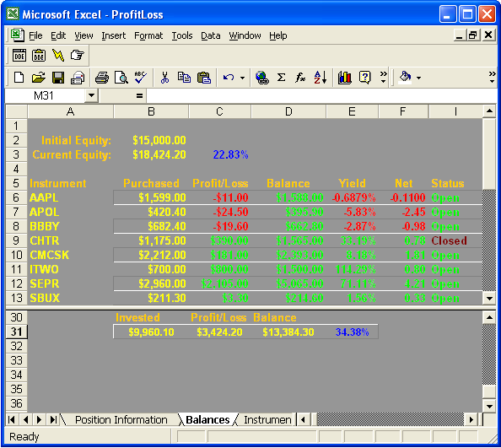Click into the formula bar

pos(321,95)
